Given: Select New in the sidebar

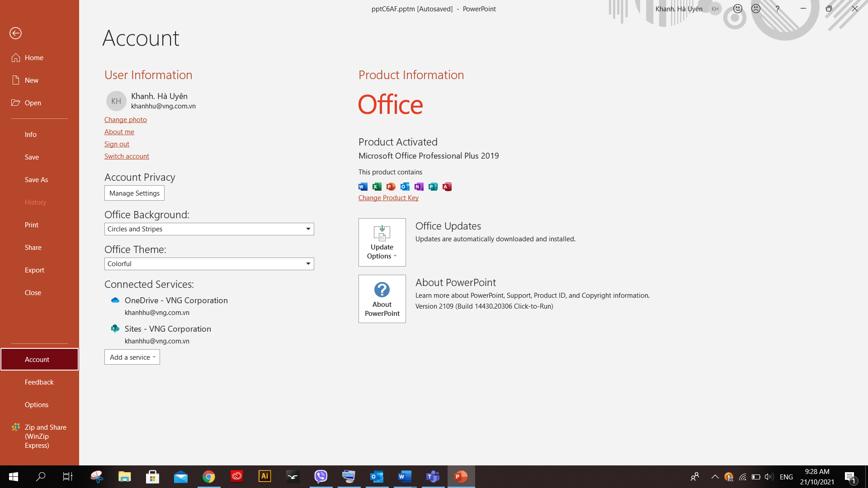Looking at the screenshot, I should [39, 80].
